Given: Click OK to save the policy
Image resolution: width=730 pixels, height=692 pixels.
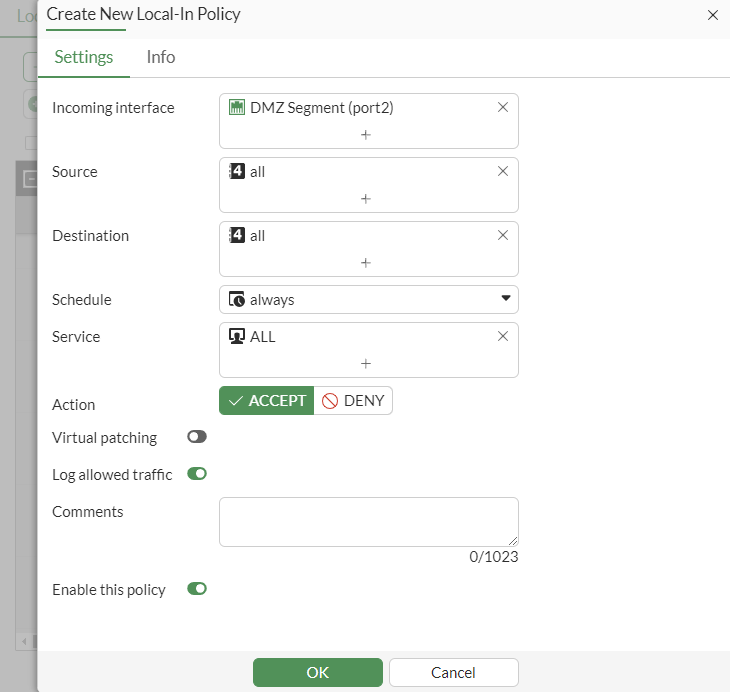Looking at the screenshot, I should click(x=318, y=672).
